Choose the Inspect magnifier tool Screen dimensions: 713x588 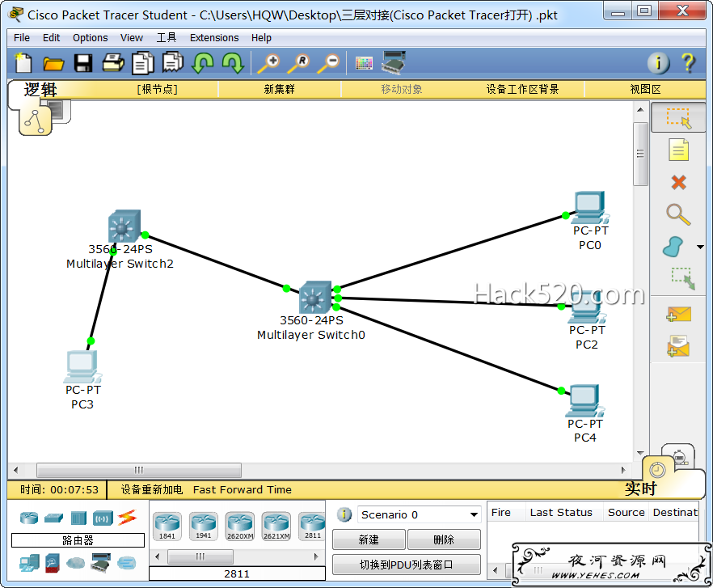click(x=678, y=214)
